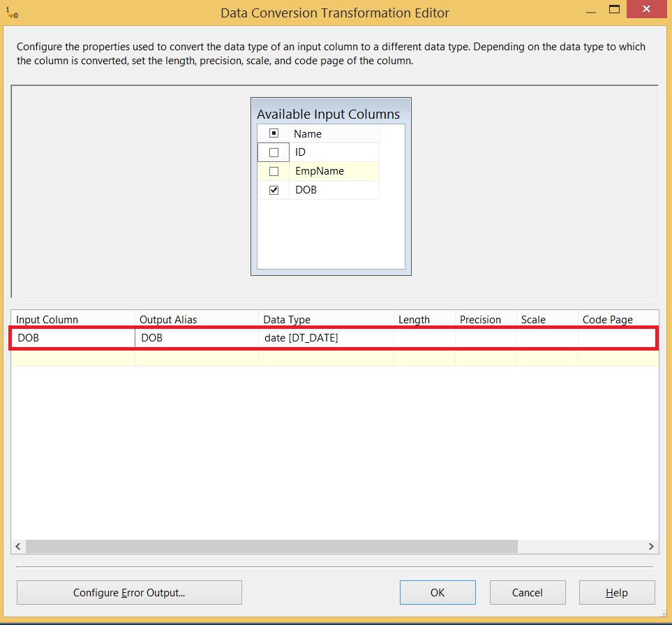The image size is (672, 625).
Task: Open Help from the dialog
Action: click(x=617, y=592)
